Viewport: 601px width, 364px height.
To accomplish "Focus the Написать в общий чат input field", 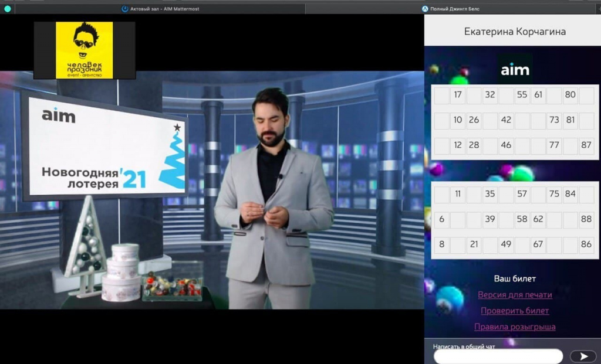I will pyautogui.click(x=498, y=356).
